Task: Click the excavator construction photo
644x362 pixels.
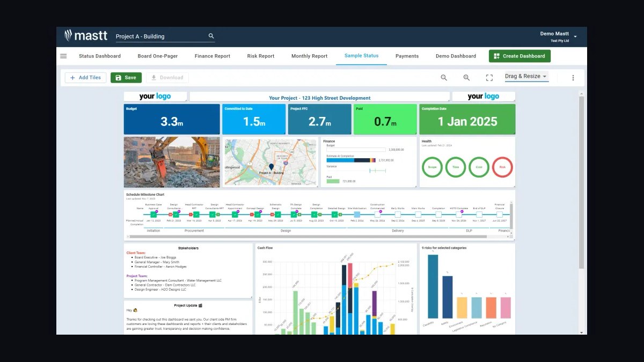Action: 172,162
